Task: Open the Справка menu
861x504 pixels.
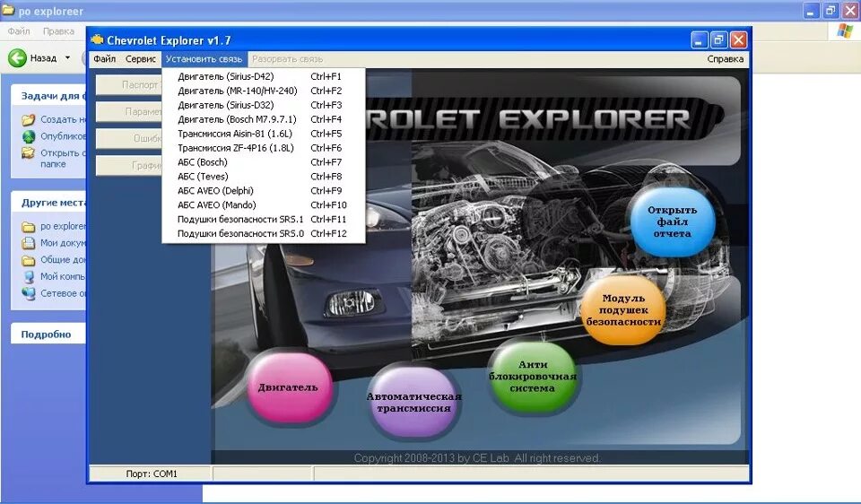Action: point(726,59)
